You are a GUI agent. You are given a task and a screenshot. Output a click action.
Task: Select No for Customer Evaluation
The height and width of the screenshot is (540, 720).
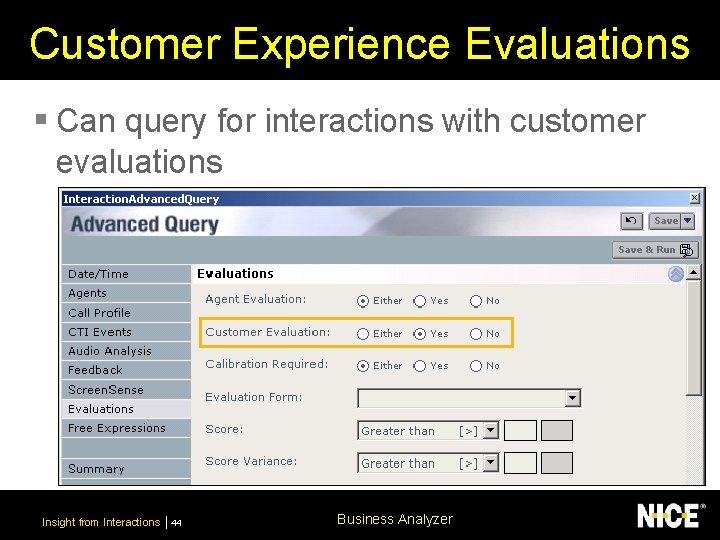tap(476, 334)
